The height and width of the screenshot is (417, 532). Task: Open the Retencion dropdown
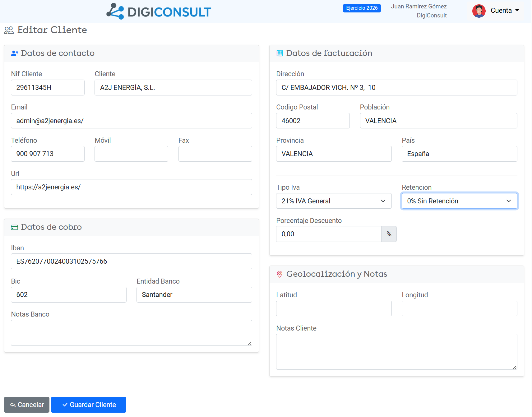[460, 201]
